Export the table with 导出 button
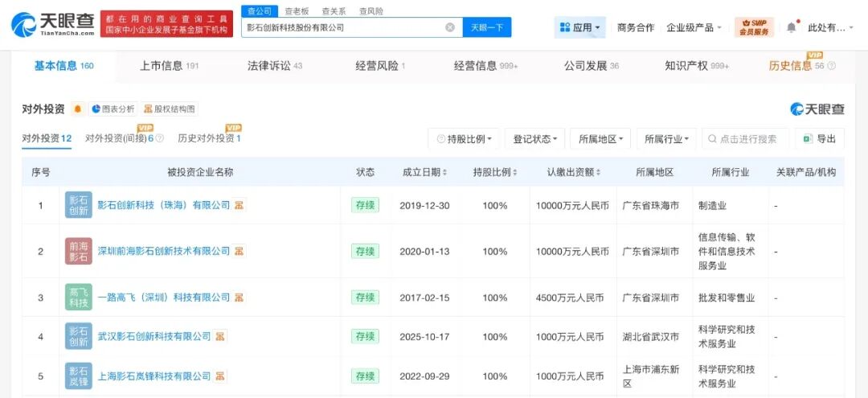 [820, 139]
